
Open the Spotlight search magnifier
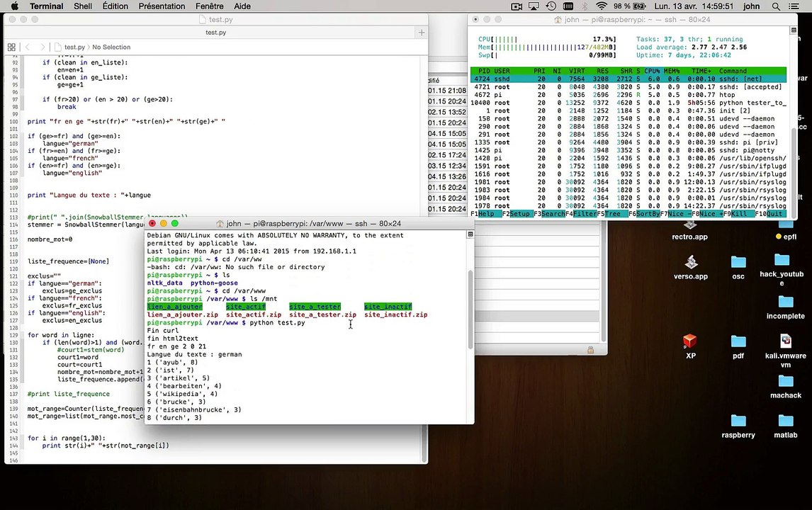pyautogui.click(x=776, y=6)
